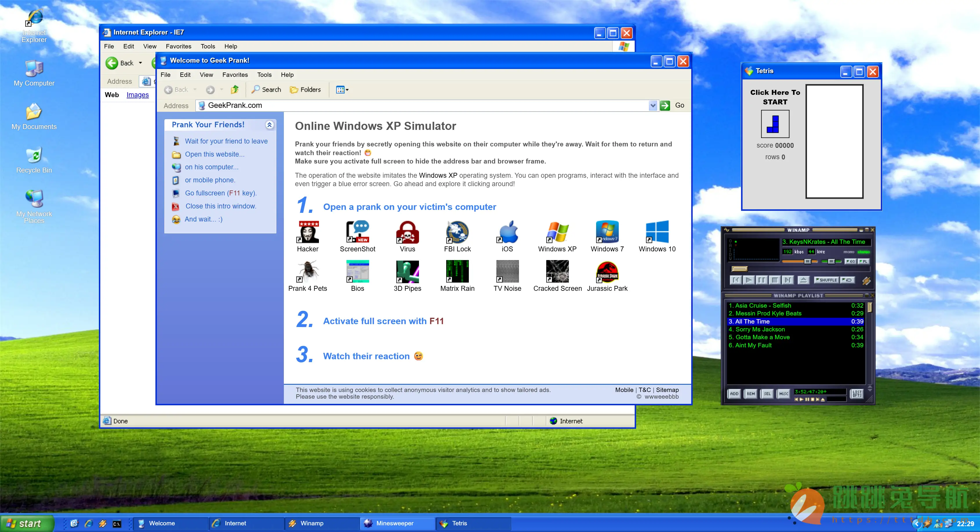Image resolution: width=980 pixels, height=532 pixels.
Task: Toggle Winamp repeat mode
Action: pos(847,280)
